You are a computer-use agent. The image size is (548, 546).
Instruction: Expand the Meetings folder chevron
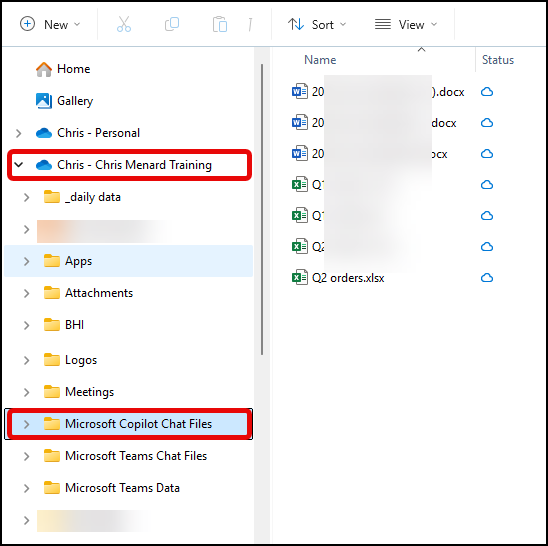(27, 393)
